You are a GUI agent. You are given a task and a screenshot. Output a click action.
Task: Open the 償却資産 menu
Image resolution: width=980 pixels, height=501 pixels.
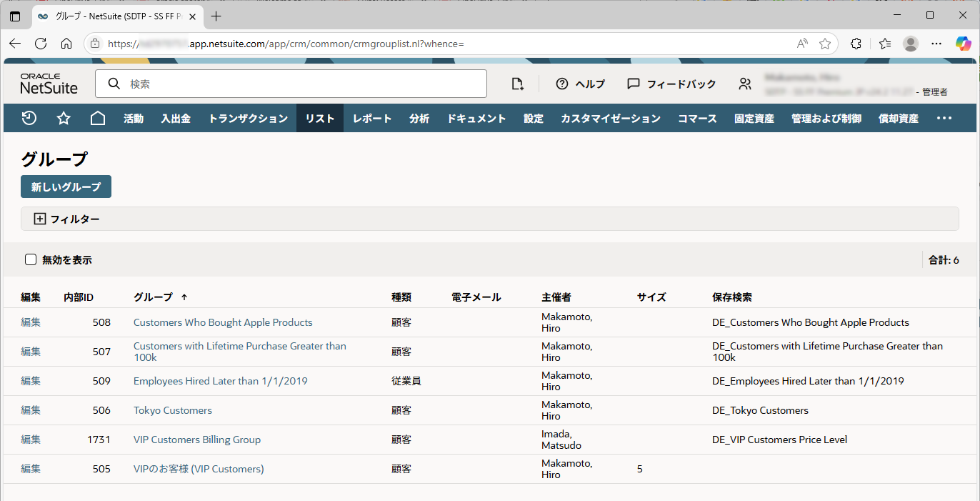tap(899, 118)
